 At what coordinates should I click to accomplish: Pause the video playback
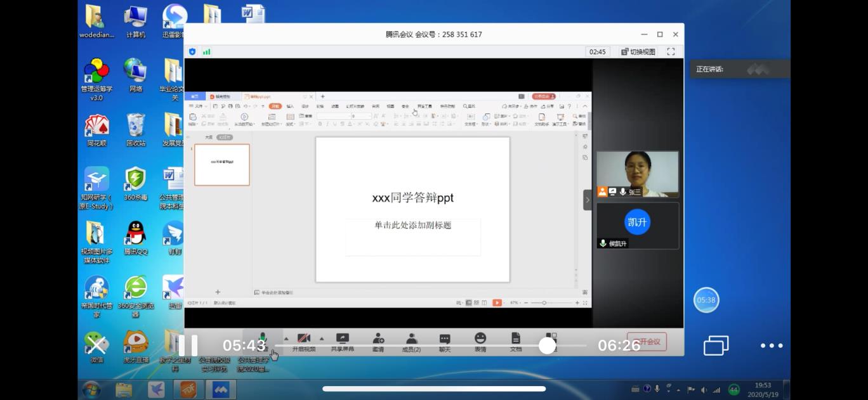pyautogui.click(x=188, y=345)
